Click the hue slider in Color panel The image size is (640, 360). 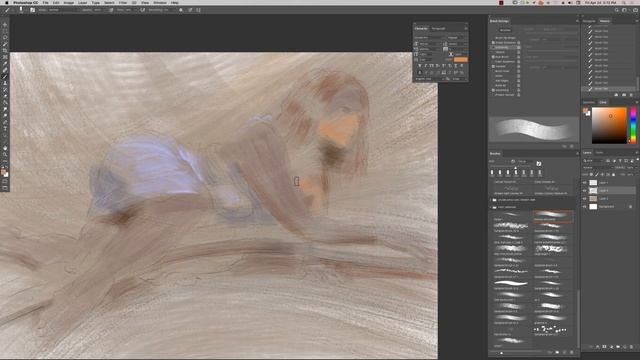[x=633, y=125]
